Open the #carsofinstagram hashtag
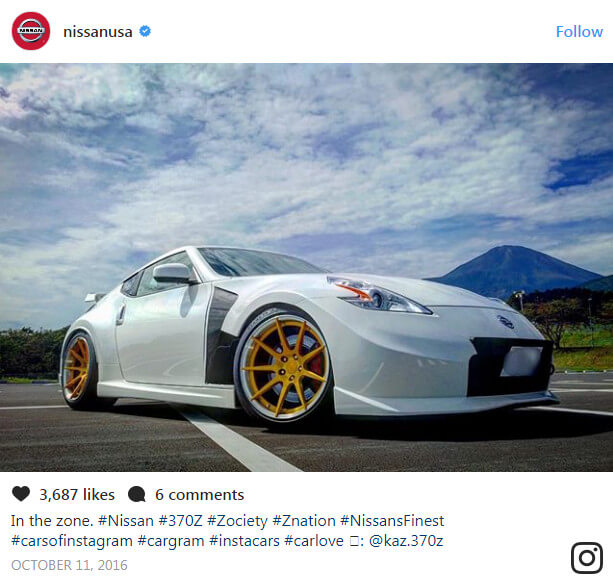Screen dimensions: 613x582 pyautogui.click(x=72, y=541)
